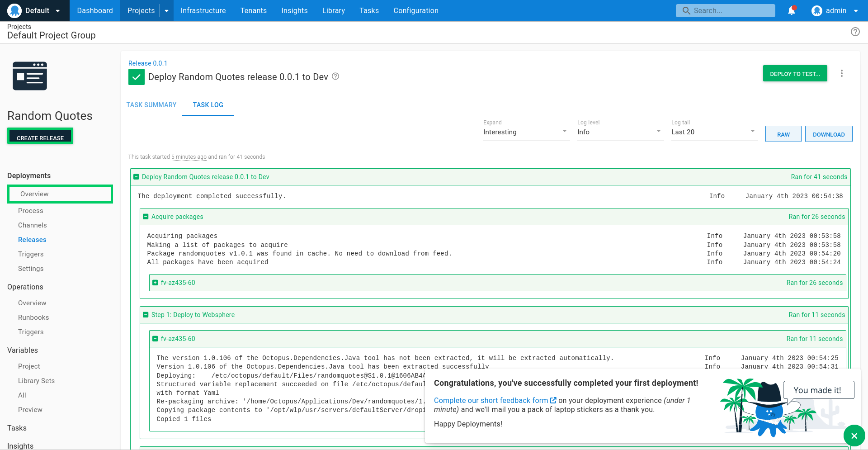The image size is (868, 450).
Task: Click the Default space logo icon
Action: [x=14, y=10]
